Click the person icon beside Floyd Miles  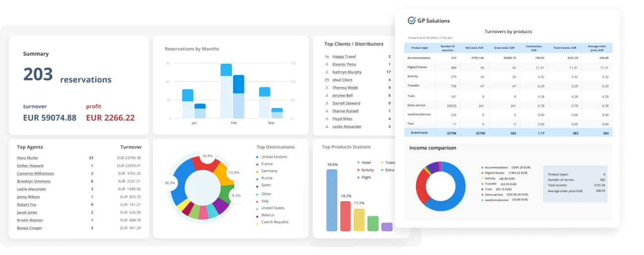point(327,119)
